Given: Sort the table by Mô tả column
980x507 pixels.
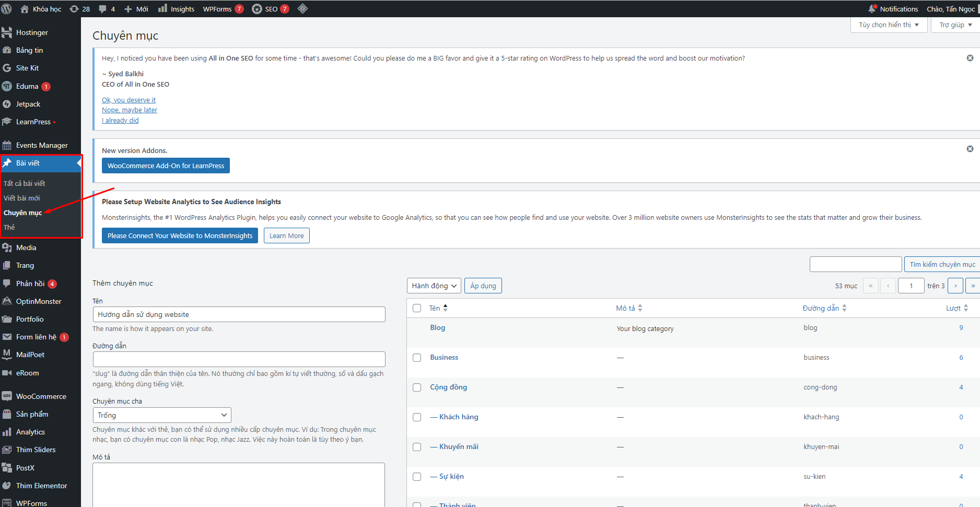Looking at the screenshot, I should [x=629, y=308].
